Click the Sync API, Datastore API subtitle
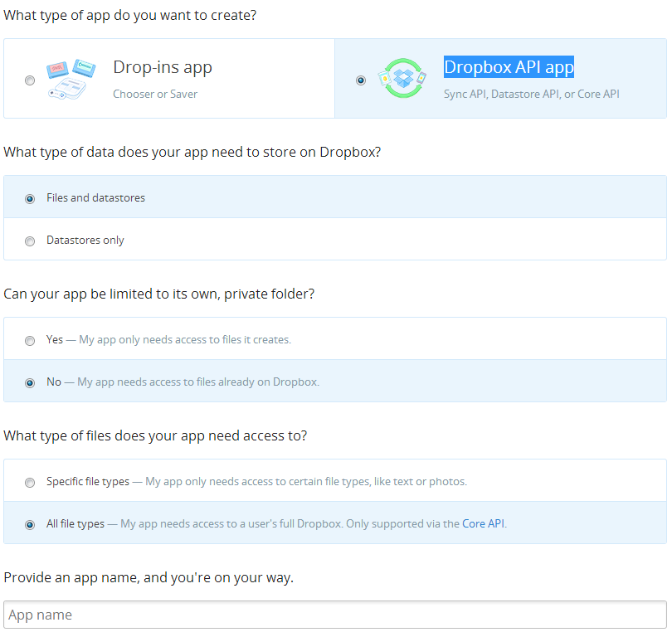The width and height of the screenshot is (672, 637). coord(531,94)
